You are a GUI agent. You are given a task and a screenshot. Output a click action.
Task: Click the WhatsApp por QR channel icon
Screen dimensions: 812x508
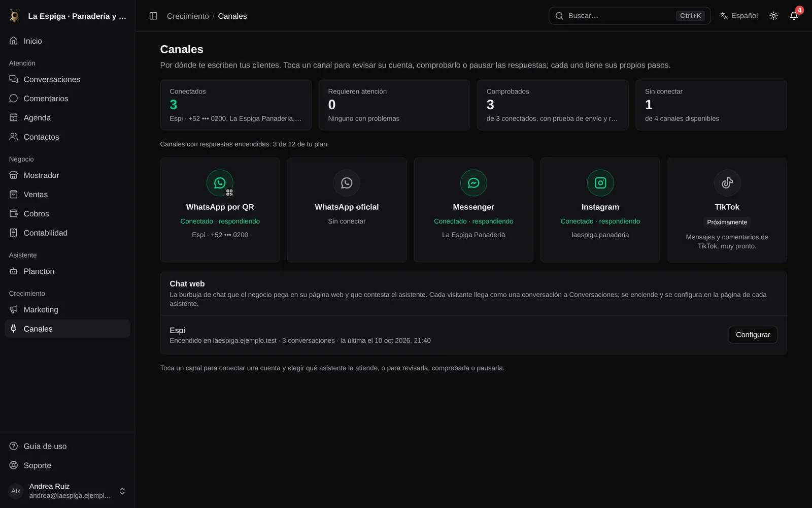pos(220,183)
